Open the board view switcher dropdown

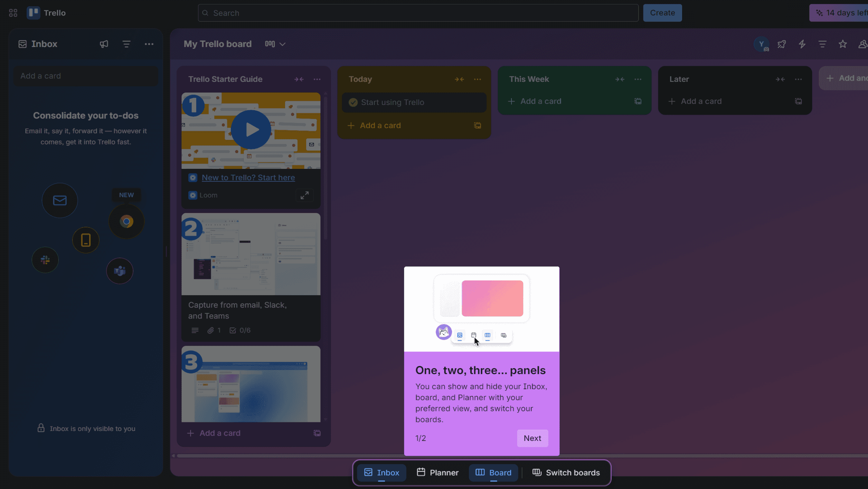[x=275, y=44]
